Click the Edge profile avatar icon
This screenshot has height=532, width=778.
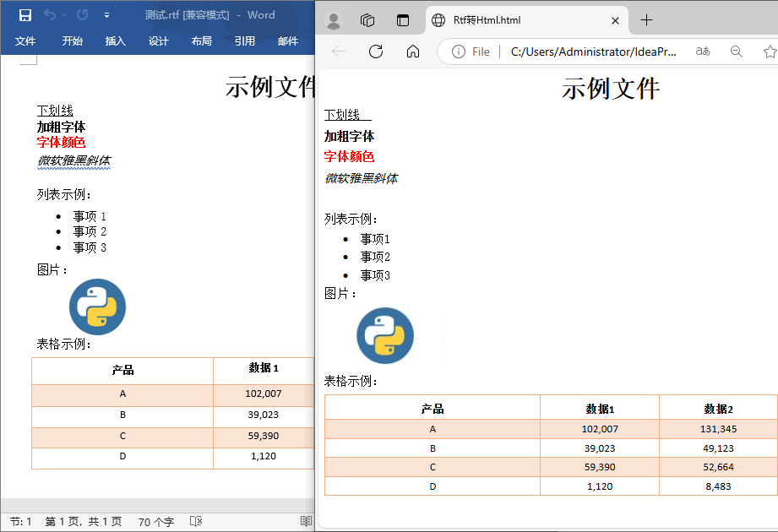click(334, 20)
